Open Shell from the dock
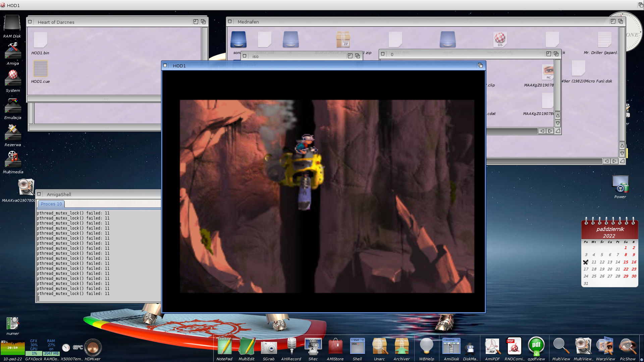644x362 pixels. pos(357,346)
